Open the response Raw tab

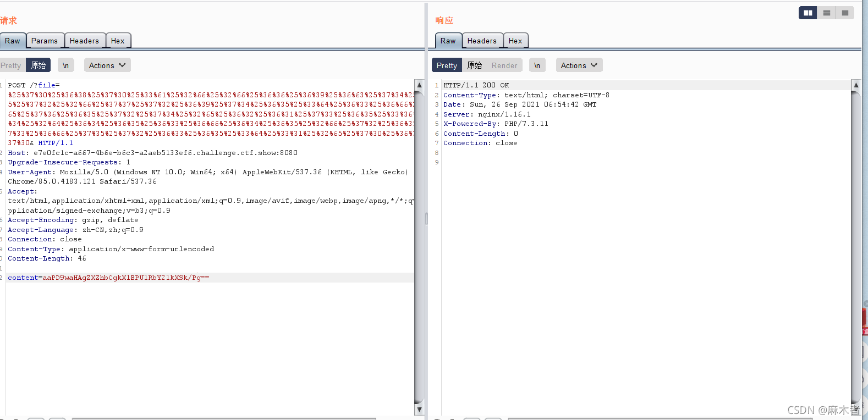[448, 41]
